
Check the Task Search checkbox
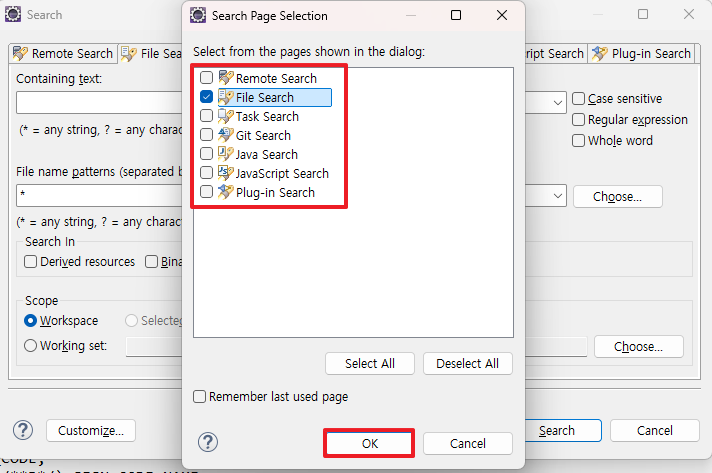[207, 116]
